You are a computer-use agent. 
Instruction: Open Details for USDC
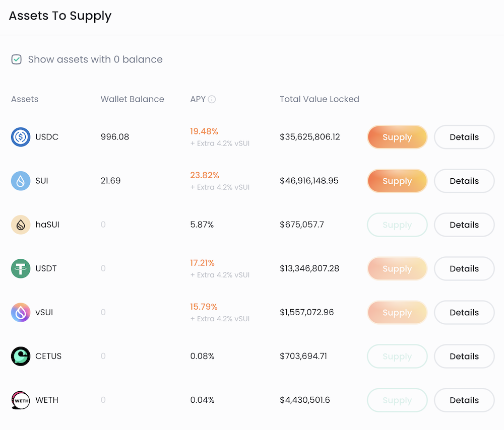(464, 137)
